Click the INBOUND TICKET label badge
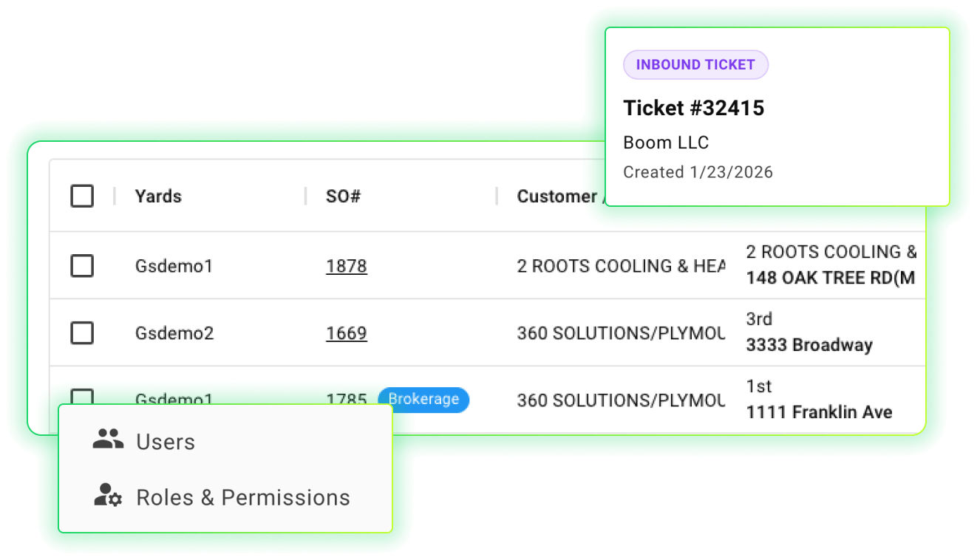The image size is (977, 560). pyautogui.click(x=695, y=65)
